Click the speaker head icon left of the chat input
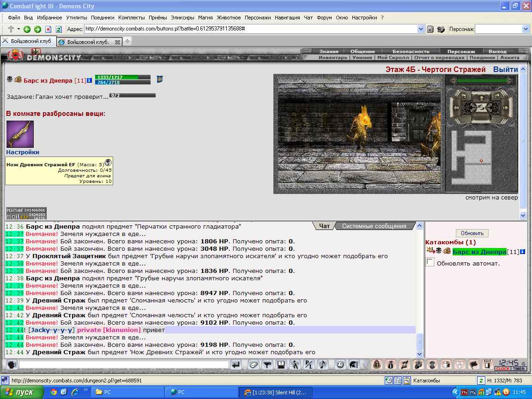The image size is (532, 399). (x=12, y=365)
